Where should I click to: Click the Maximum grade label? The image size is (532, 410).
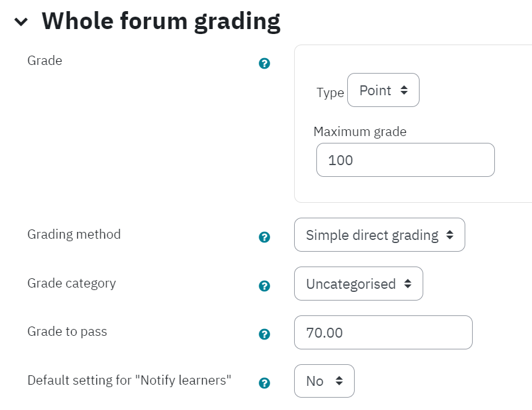[360, 132]
